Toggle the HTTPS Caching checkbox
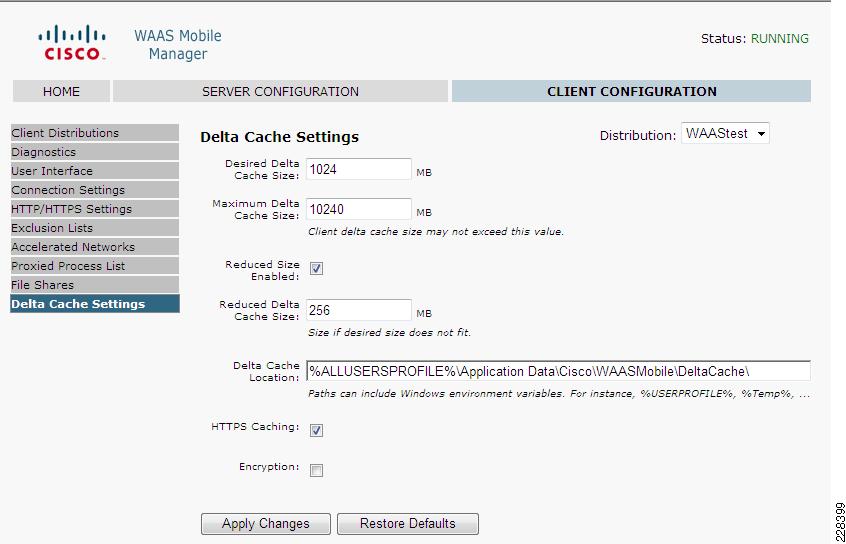This screenshot has height=544, width=846. pyautogui.click(x=317, y=431)
